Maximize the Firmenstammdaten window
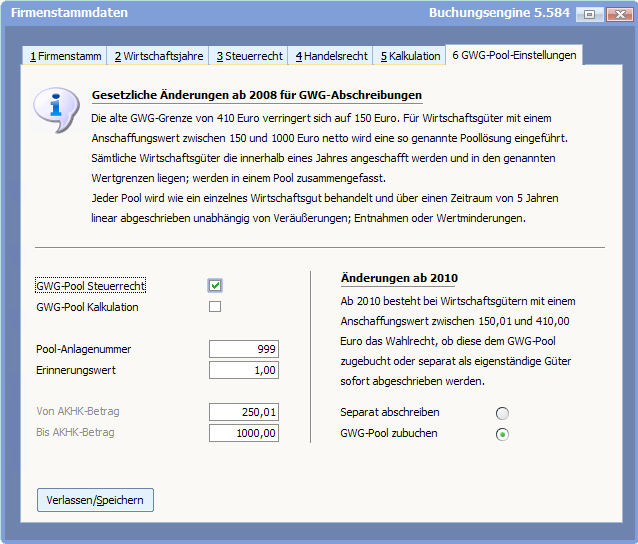 (590, 14)
